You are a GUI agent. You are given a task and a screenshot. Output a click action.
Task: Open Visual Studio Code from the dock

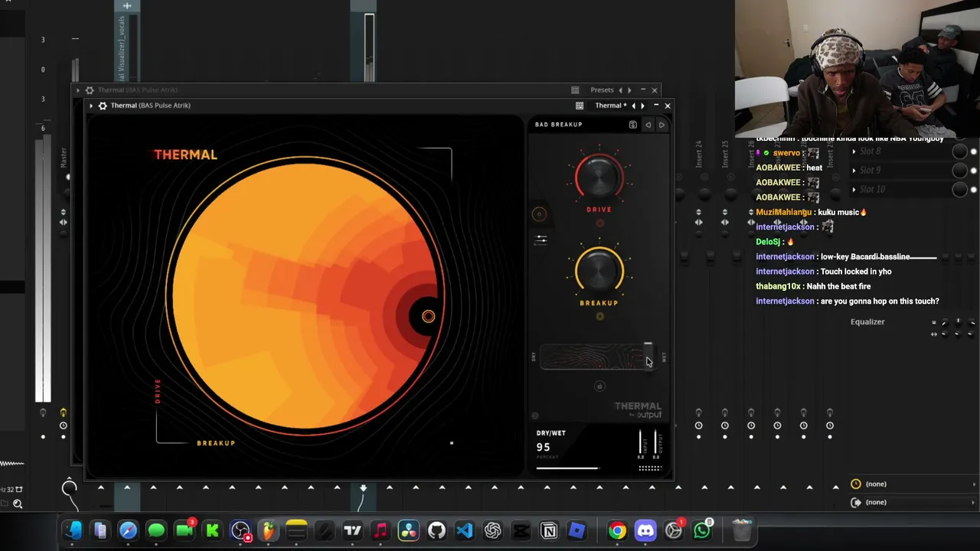(x=464, y=530)
